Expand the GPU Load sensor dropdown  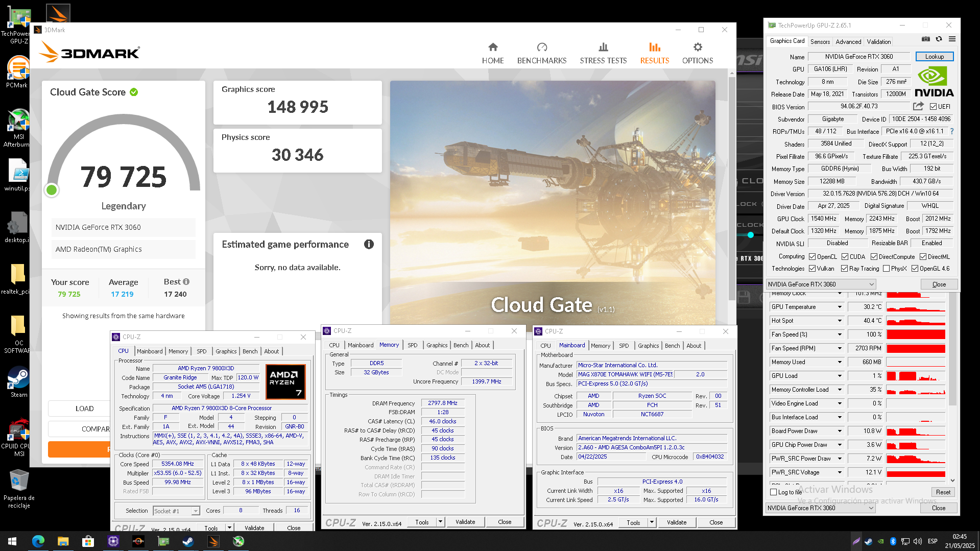[x=840, y=376]
